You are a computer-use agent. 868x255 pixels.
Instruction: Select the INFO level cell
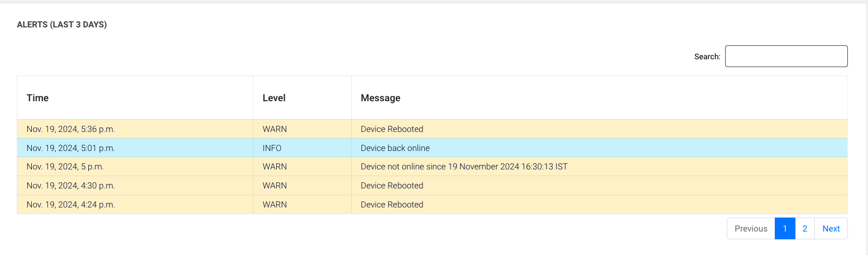(x=272, y=148)
